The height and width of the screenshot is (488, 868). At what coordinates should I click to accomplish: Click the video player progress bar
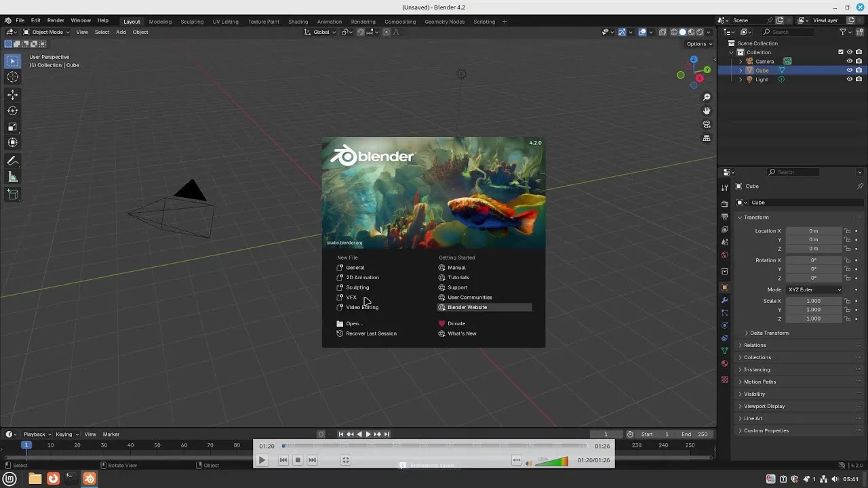click(435, 446)
